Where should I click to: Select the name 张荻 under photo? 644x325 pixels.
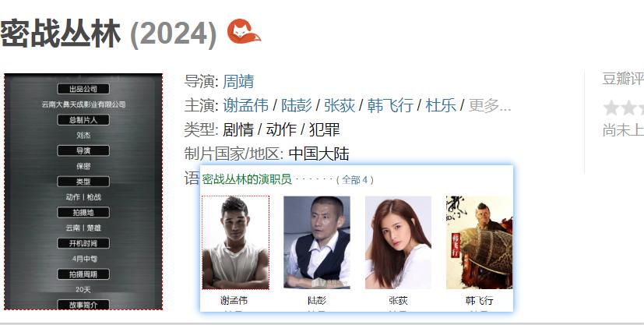(x=398, y=300)
